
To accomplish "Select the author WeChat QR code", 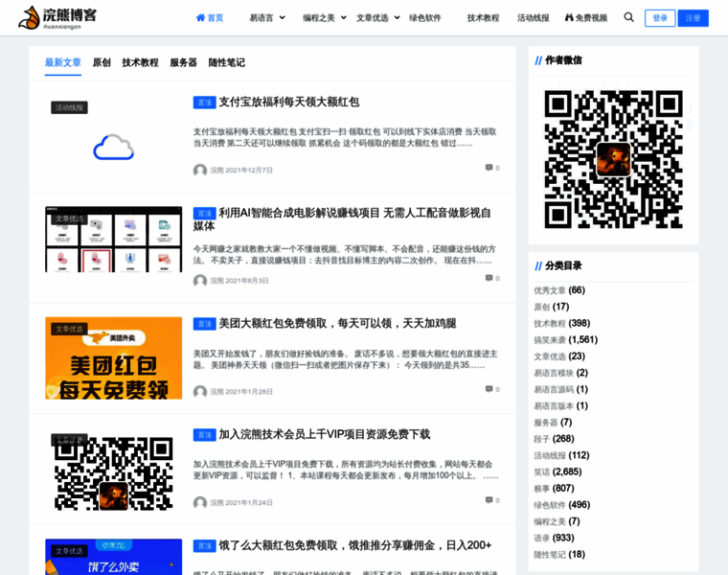I will coord(613,159).
